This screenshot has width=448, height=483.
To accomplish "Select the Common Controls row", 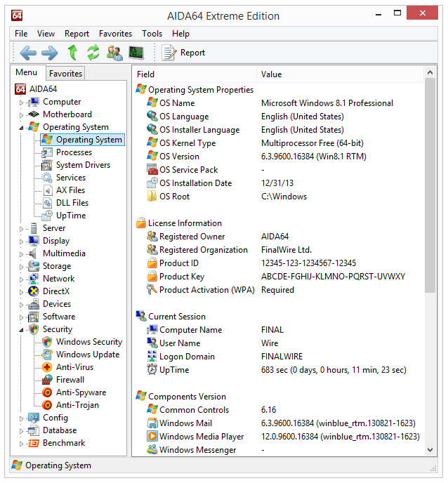I will (x=278, y=410).
